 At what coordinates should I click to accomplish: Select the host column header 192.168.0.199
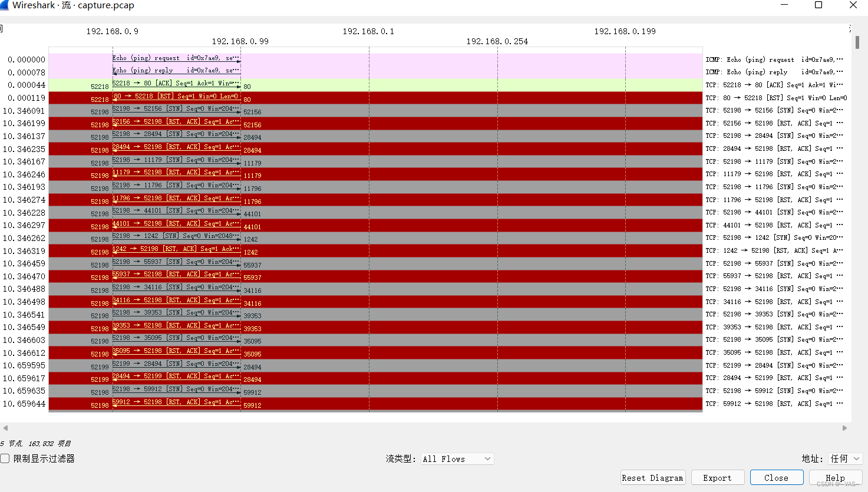click(625, 31)
